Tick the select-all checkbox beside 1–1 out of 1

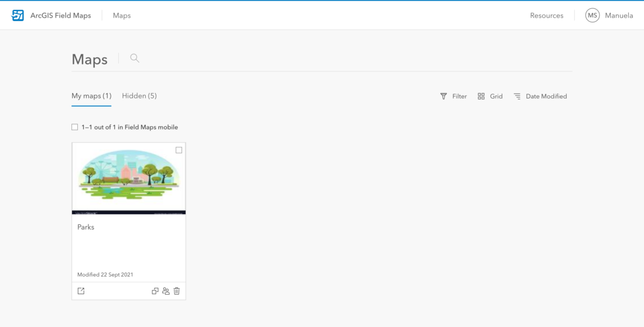[75, 127]
